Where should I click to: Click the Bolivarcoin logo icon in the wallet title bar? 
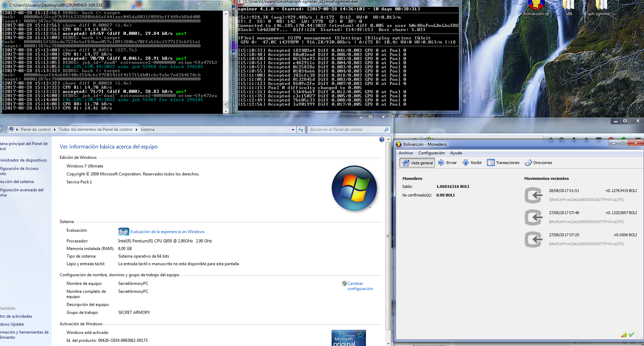coord(399,144)
